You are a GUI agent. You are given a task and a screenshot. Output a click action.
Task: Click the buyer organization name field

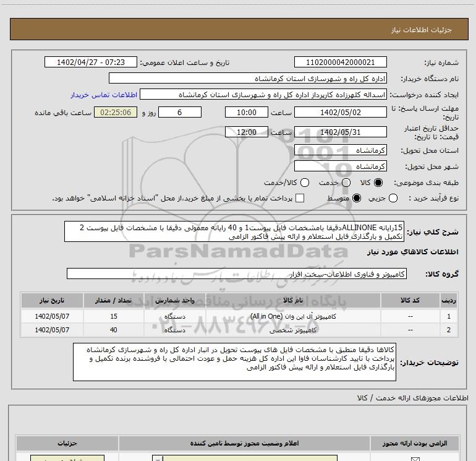pyautogui.click(x=248, y=79)
